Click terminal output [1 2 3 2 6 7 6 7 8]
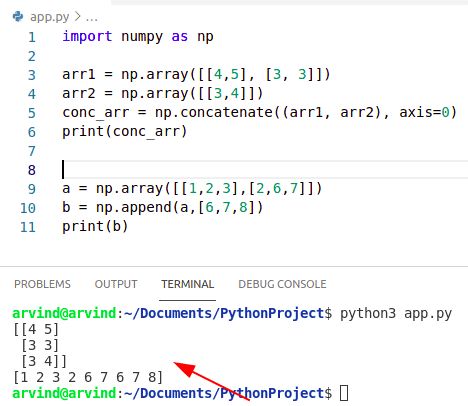This screenshot has width=468, height=406. point(88,377)
